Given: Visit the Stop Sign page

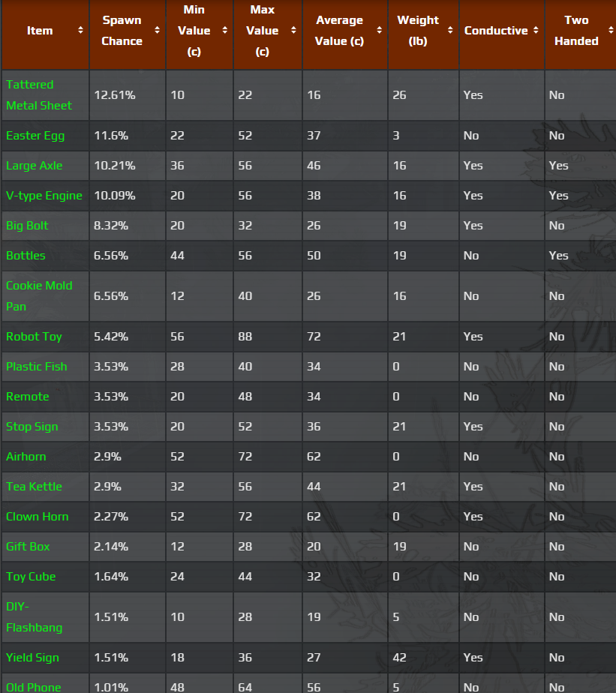Looking at the screenshot, I should tap(32, 427).
